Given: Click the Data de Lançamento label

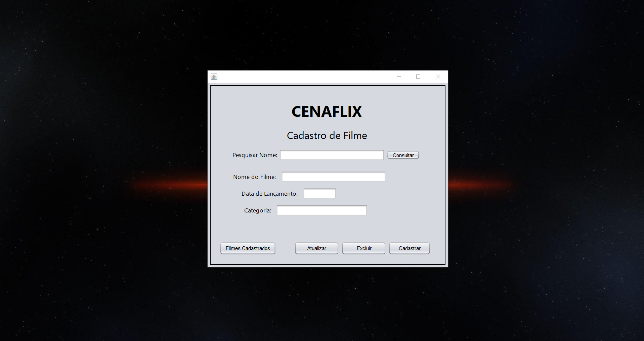Looking at the screenshot, I should coord(269,194).
